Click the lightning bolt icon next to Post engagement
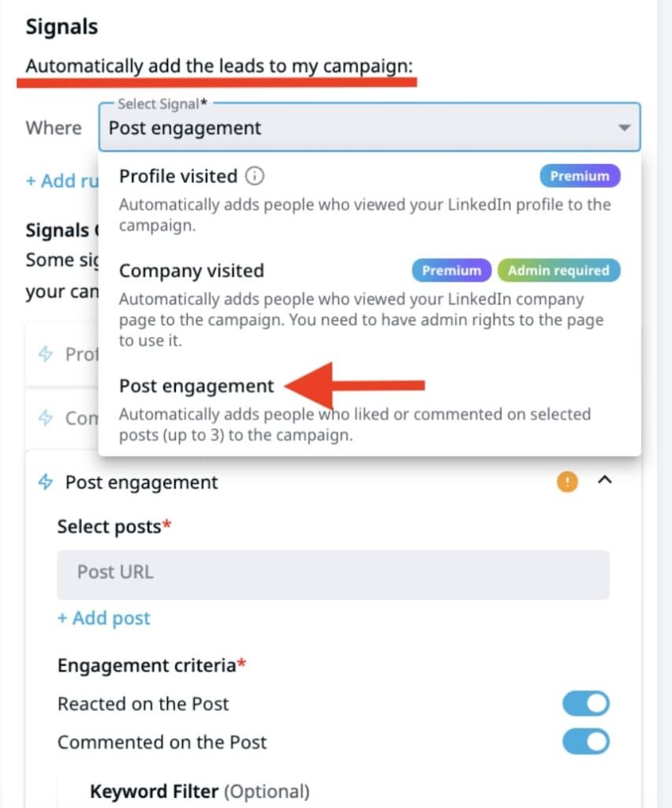The height and width of the screenshot is (808, 672). [x=46, y=482]
